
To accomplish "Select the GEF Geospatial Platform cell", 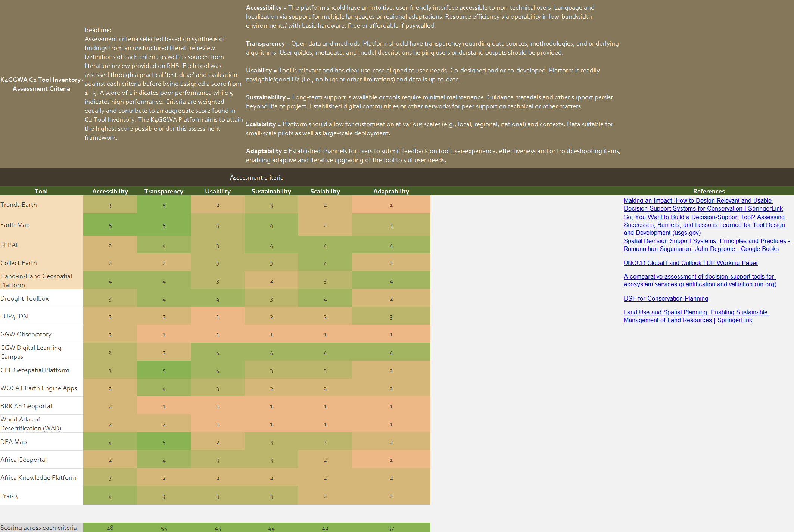I will [41, 370].
